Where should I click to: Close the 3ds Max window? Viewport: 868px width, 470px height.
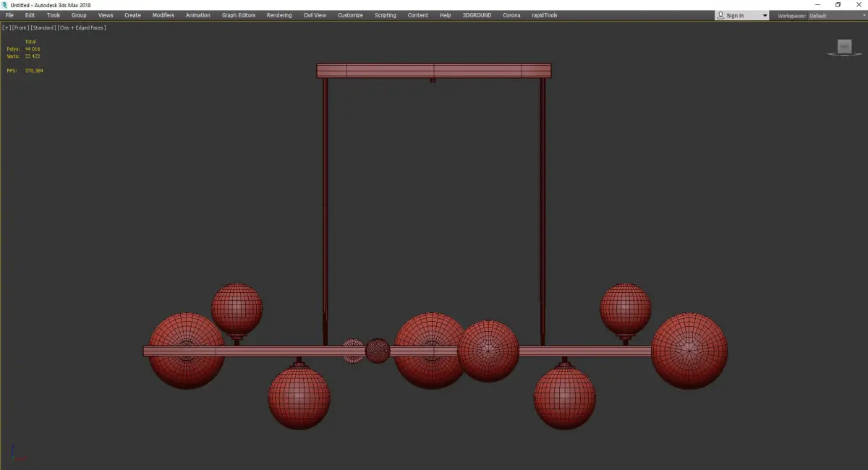pyautogui.click(x=858, y=5)
